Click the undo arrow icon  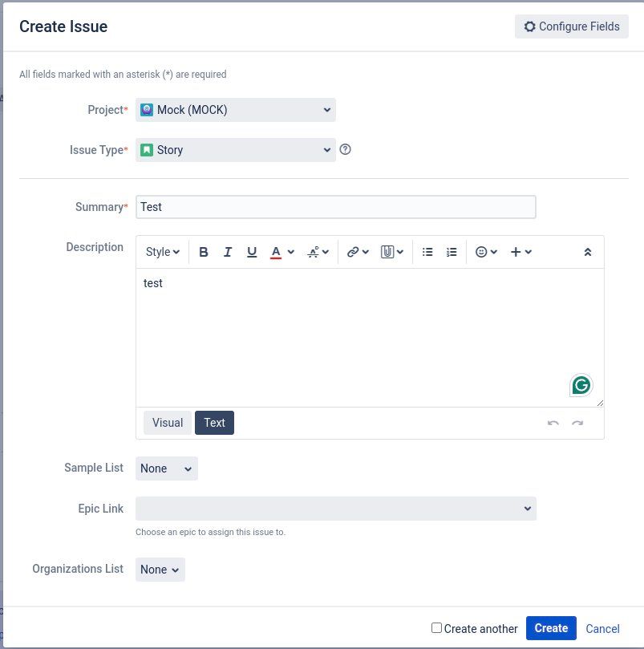tap(553, 423)
